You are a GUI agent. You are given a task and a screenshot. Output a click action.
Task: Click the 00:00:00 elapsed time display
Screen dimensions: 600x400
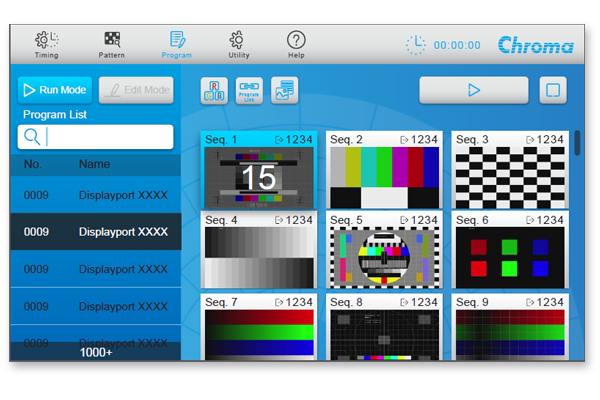pos(457,45)
